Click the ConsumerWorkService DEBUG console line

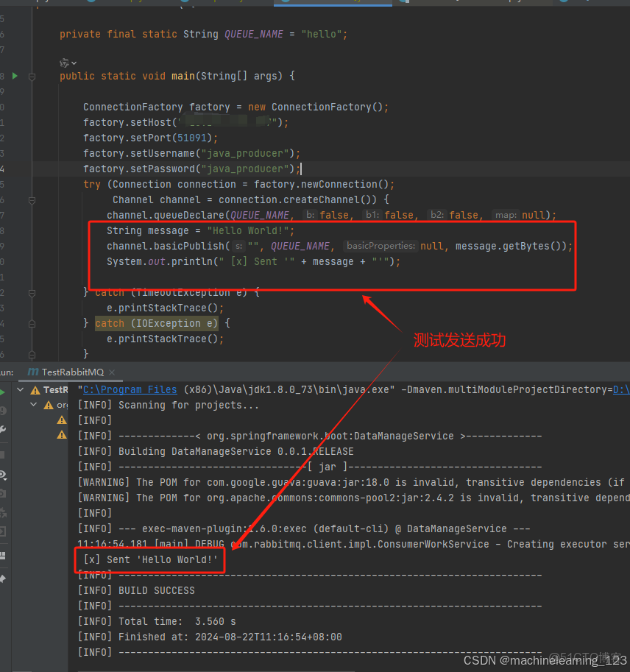[x=353, y=544]
